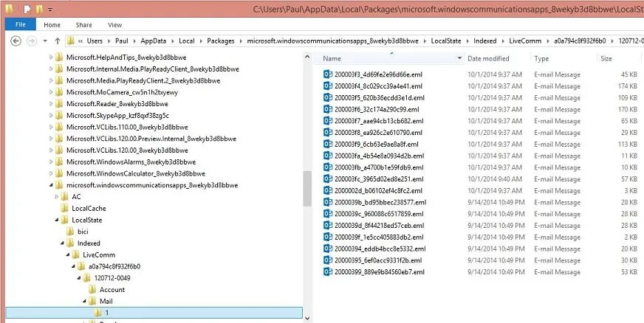Select email icon of 200003fc_3965d02ed8e251.eml

pyautogui.click(x=327, y=179)
